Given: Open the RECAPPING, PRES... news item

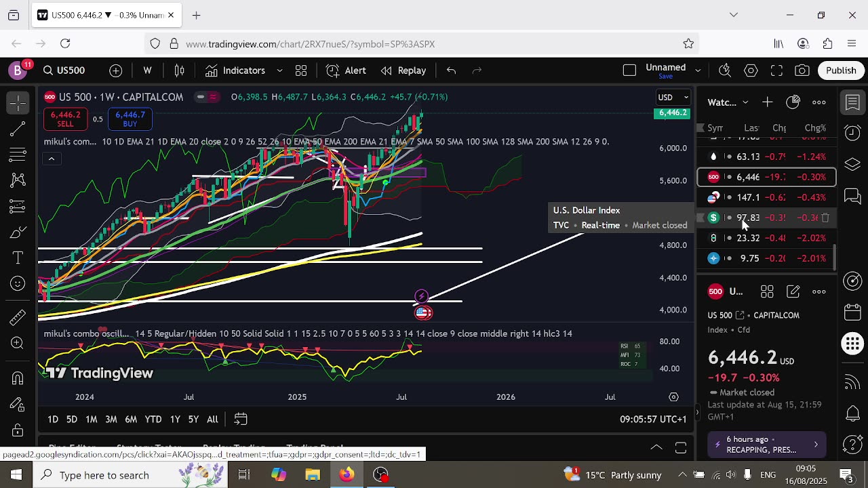Looking at the screenshot, I should click(767, 445).
